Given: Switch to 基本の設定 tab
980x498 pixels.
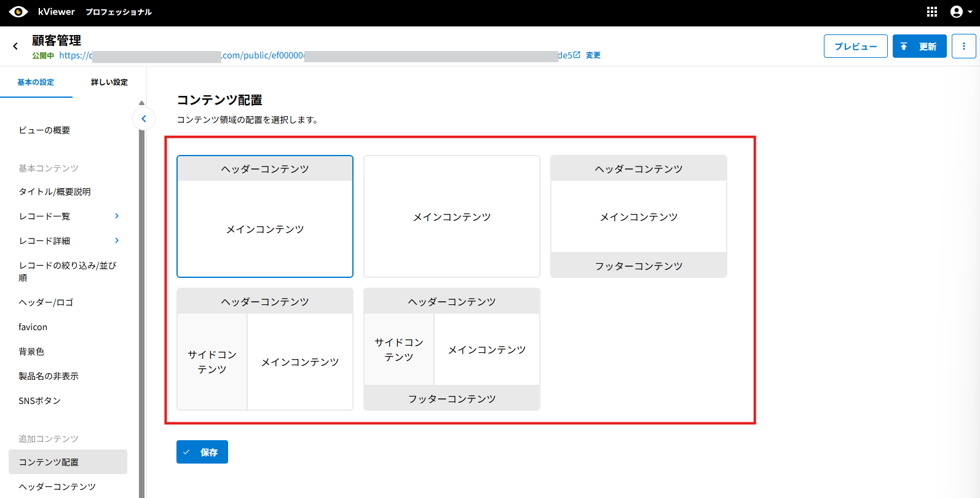Looking at the screenshot, I should coord(36,82).
